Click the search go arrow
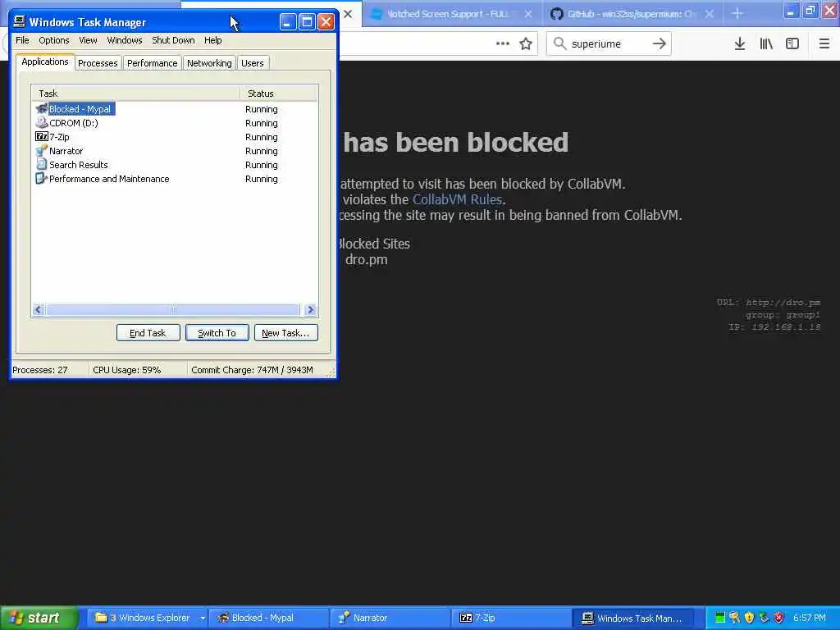Viewport: 840px width, 630px height. 660,43
